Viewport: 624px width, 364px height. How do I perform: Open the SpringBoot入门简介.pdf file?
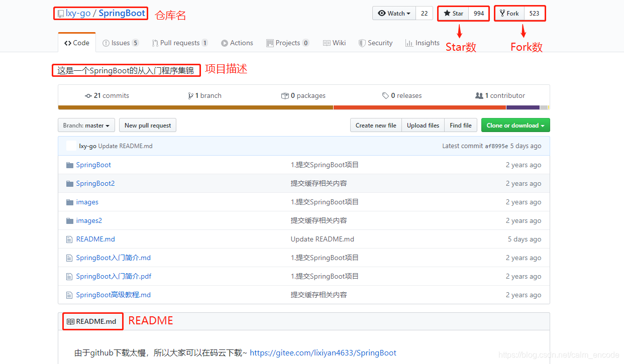pyautogui.click(x=114, y=276)
